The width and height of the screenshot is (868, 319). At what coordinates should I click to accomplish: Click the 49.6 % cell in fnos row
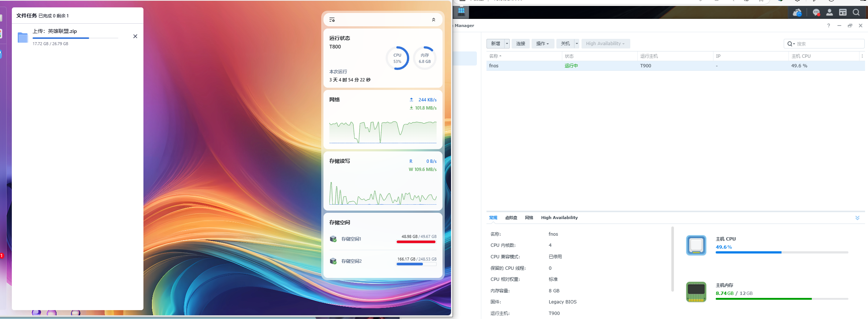click(x=799, y=66)
